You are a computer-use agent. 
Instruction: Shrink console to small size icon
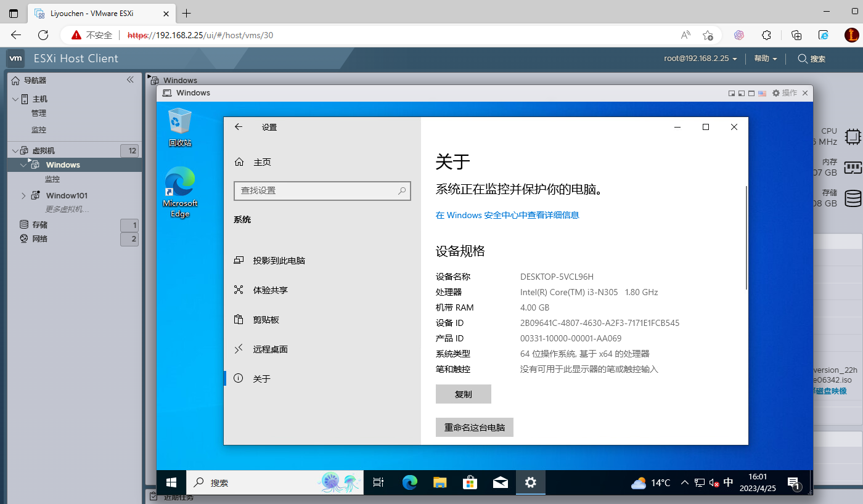pyautogui.click(x=732, y=93)
